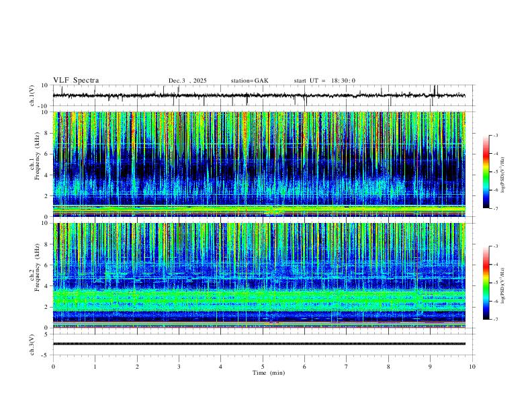Click time axis tick label "4"
The width and height of the screenshot is (532, 411).
[x=220, y=367]
